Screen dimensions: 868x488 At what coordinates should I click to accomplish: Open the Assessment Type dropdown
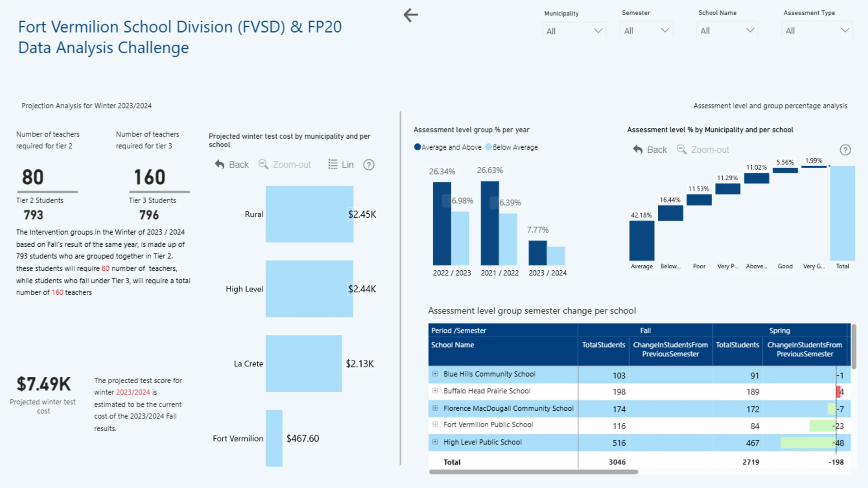pyautogui.click(x=817, y=31)
